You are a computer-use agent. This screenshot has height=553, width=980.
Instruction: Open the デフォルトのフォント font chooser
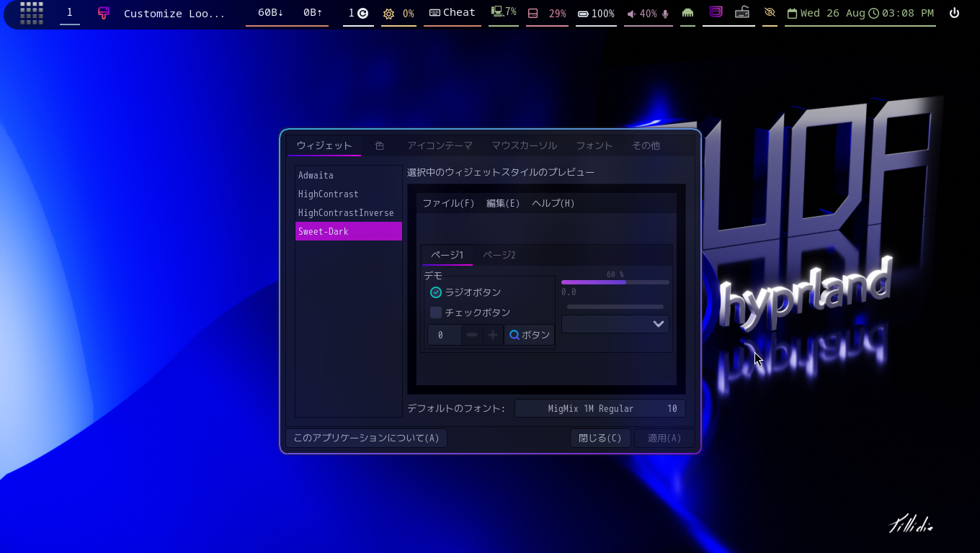pyautogui.click(x=600, y=408)
